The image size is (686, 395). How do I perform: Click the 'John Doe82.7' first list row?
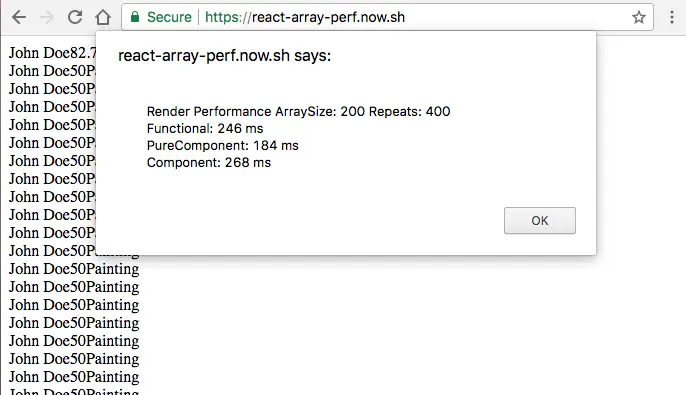[x=52, y=53]
